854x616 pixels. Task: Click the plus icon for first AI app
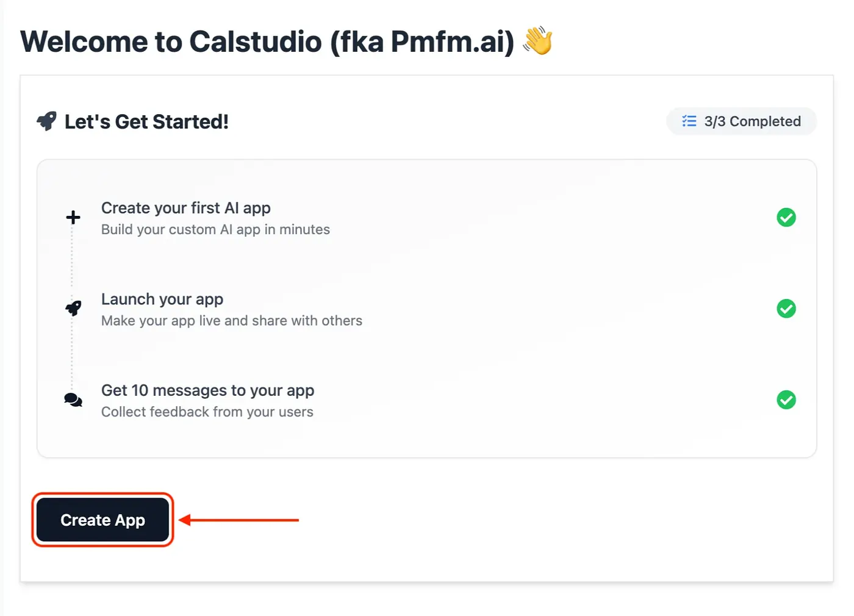click(73, 217)
